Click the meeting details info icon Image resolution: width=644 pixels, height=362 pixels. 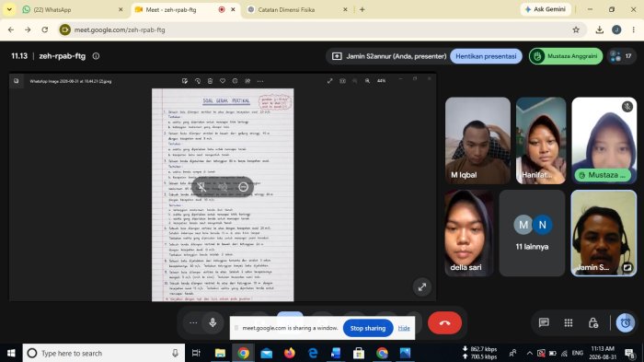(x=96, y=56)
